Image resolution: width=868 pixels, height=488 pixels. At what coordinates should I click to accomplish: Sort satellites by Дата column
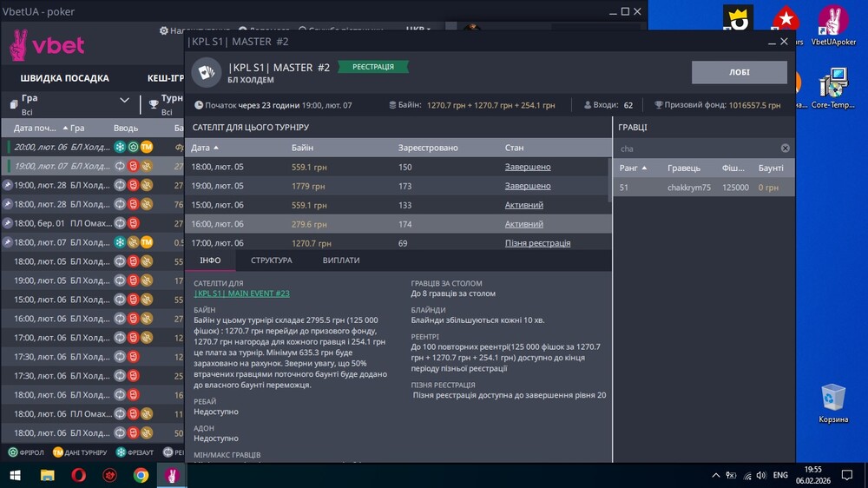[205, 148]
